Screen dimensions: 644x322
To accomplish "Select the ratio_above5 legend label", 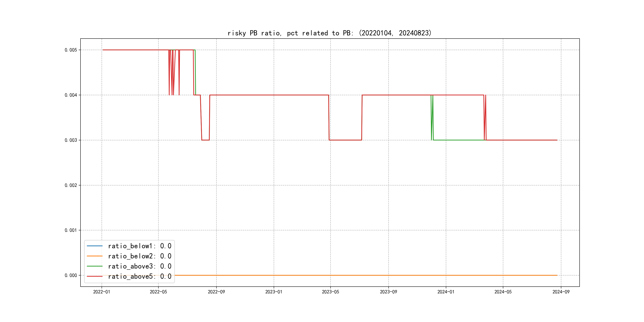I will tap(140, 276).
